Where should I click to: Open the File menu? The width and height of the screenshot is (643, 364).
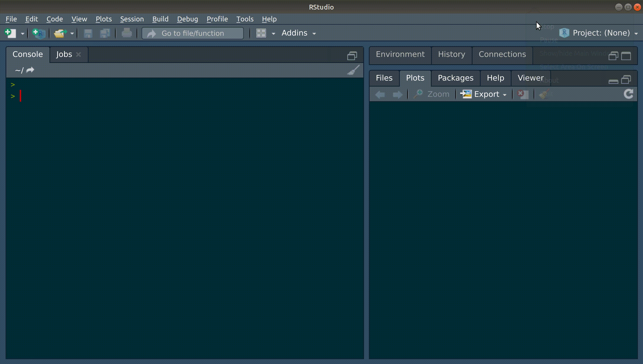click(11, 19)
